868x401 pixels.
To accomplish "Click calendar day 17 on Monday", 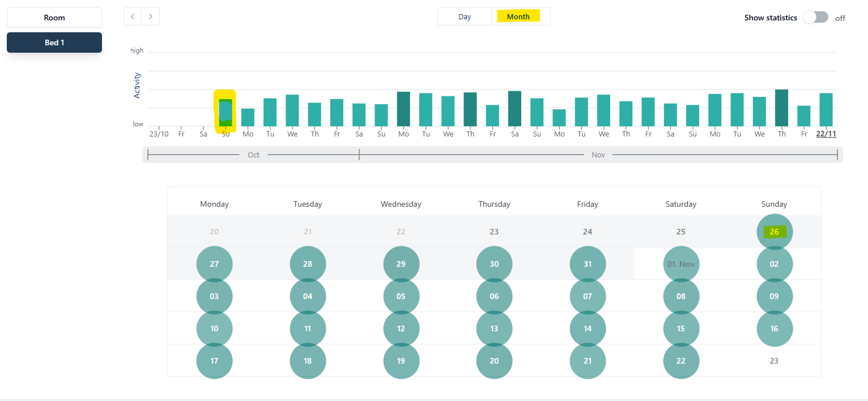I will (x=214, y=361).
